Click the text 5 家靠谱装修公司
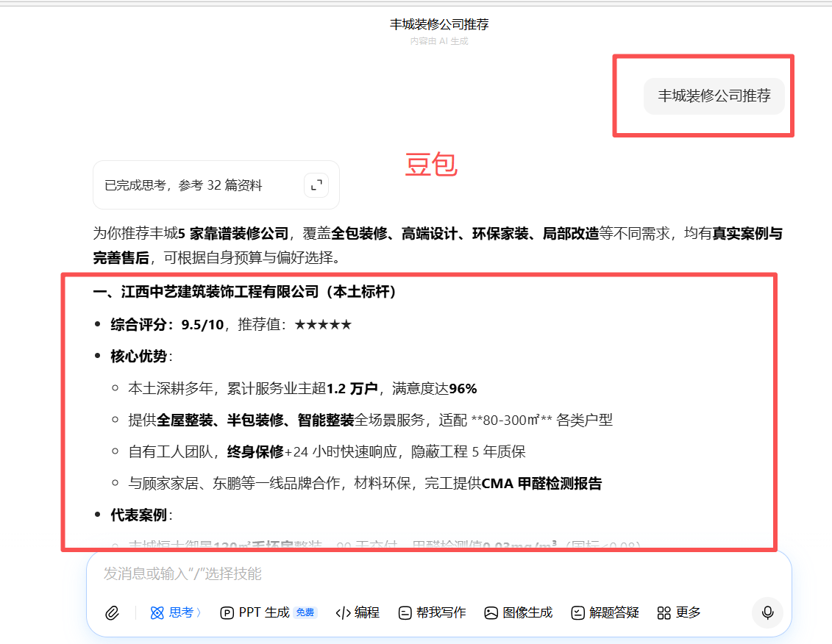The height and width of the screenshot is (644, 832). pyautogui.click(x=233, y=233)
